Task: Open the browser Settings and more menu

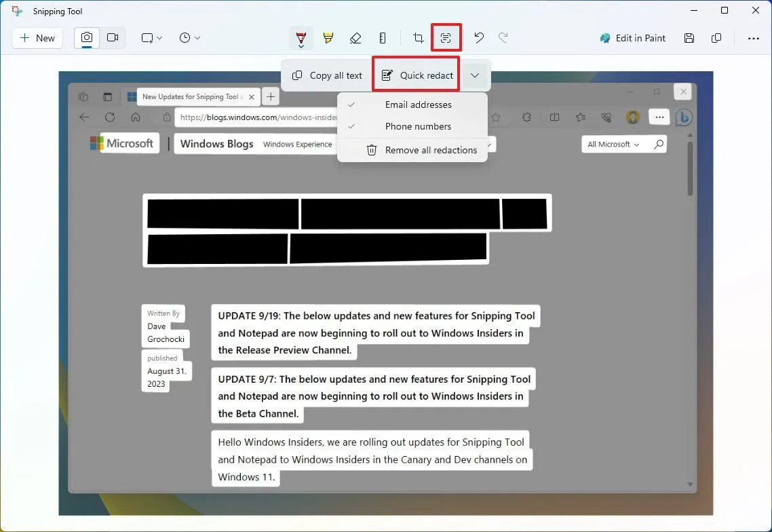Action: (x=659, y=117)
